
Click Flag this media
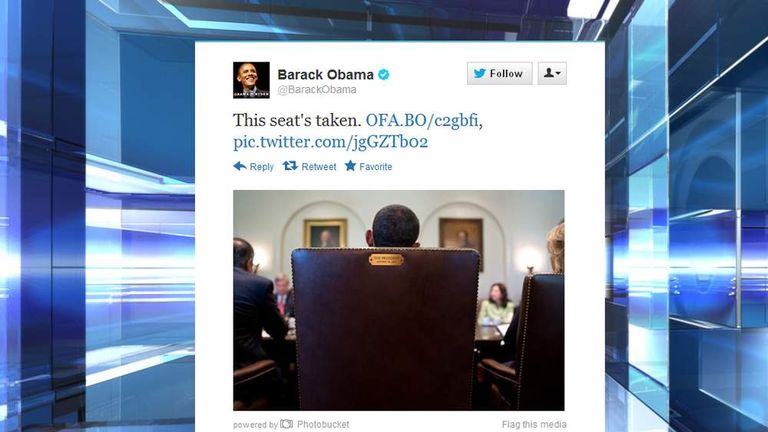pos(534,425)
